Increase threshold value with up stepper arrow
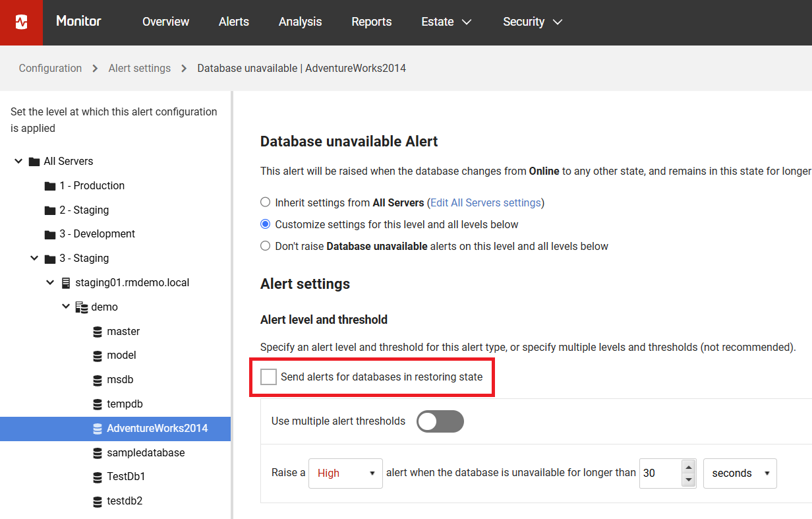The image size is (812, 519). pyautogui.click(x=688, y=467)
